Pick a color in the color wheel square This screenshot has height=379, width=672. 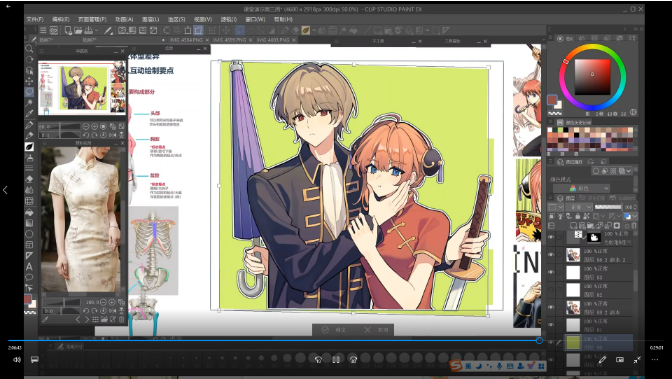tap(592, 77)
